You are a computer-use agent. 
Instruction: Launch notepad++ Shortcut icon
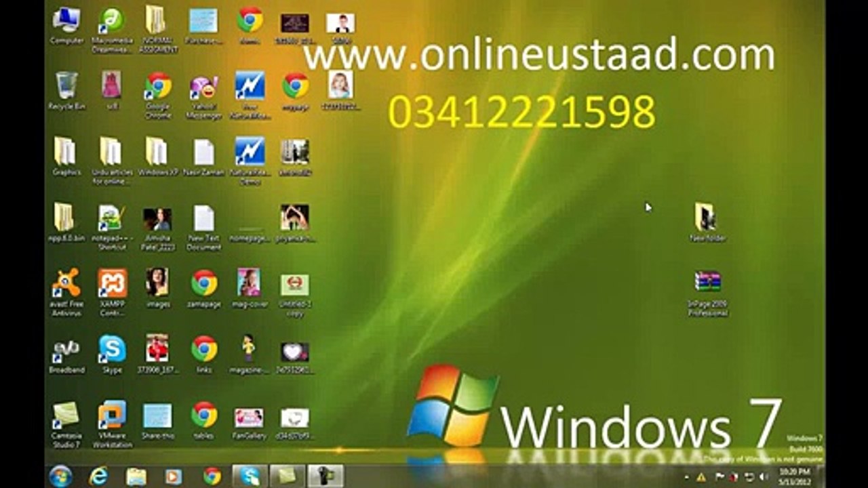(112, 227)
